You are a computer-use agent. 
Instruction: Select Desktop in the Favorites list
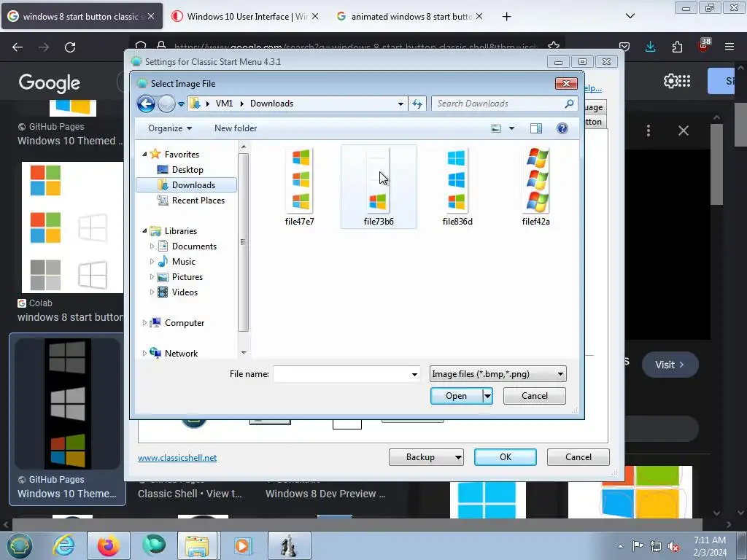pos(187,169)
